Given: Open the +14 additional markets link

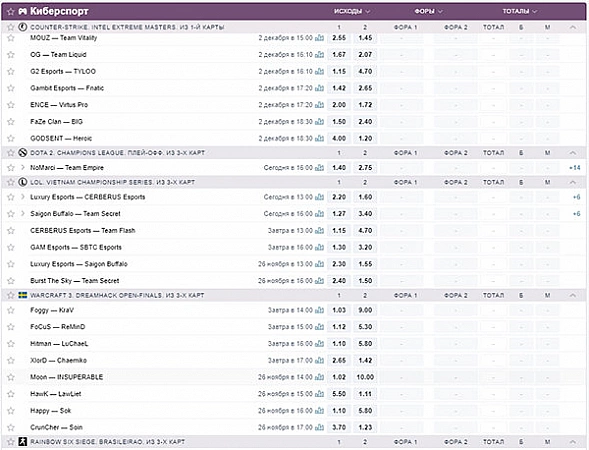Looking at the screenshot, I should point(575,168).
